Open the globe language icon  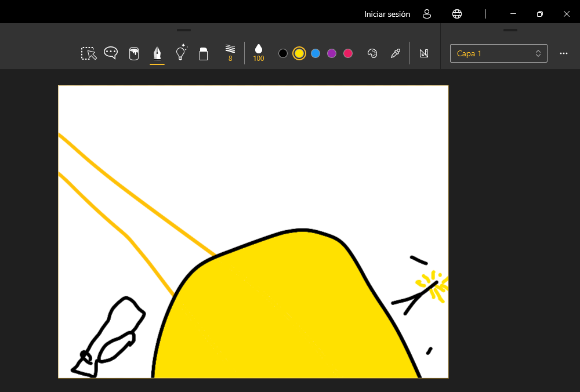pos(457,14)
